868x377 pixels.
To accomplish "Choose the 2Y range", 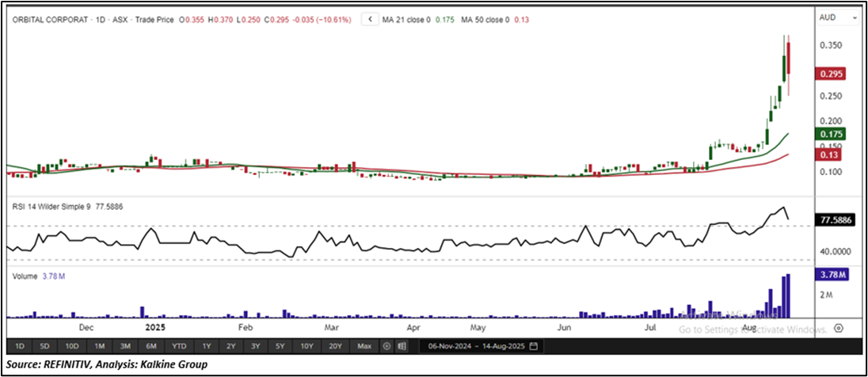I will tap(230, 347).
